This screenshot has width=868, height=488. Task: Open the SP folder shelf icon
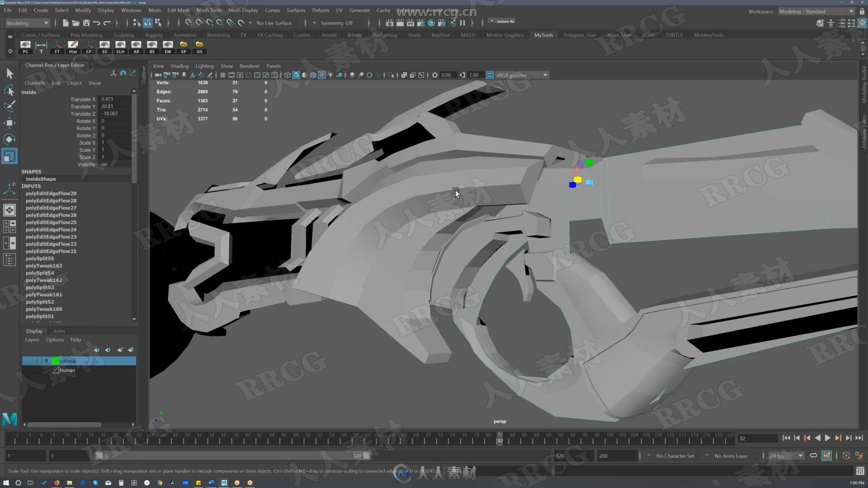[184, 47]
